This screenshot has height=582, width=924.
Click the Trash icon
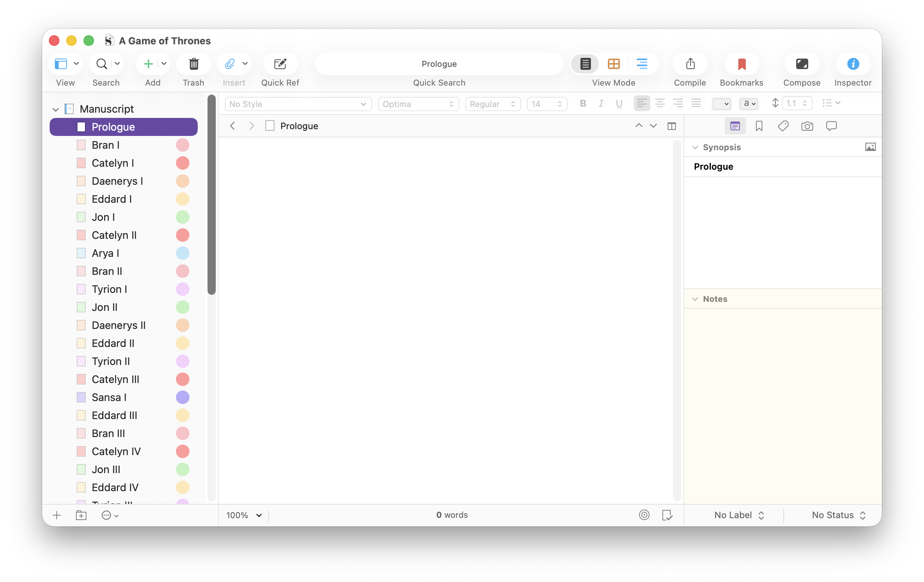point(194,63)
